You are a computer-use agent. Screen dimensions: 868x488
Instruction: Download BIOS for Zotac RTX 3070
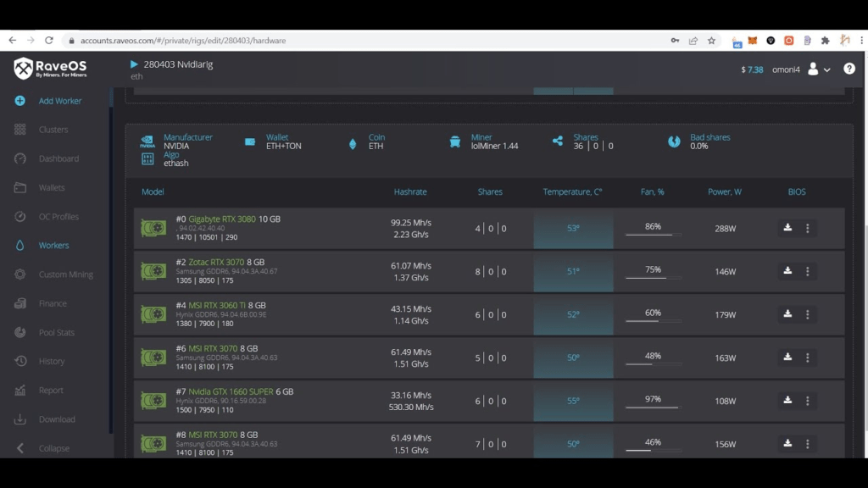[x=787, y=271]
